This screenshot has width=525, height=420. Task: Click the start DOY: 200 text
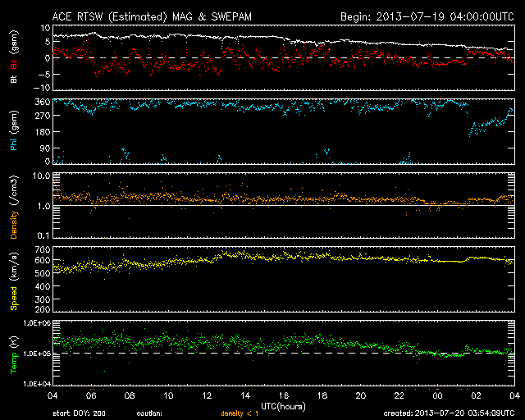(x=80, y=413)
